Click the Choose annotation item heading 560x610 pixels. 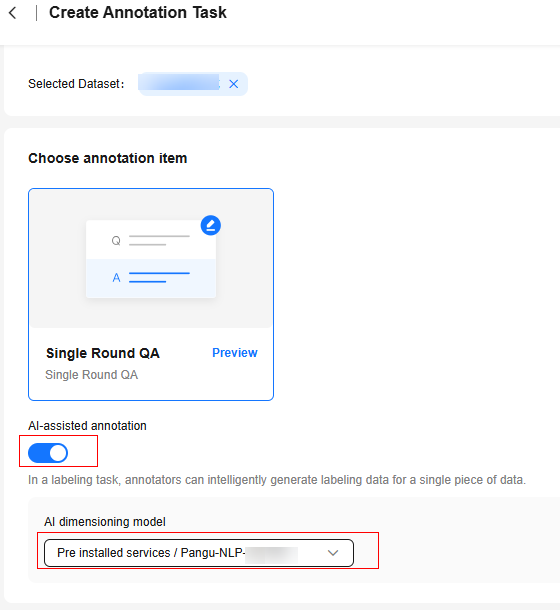point(107,158)
